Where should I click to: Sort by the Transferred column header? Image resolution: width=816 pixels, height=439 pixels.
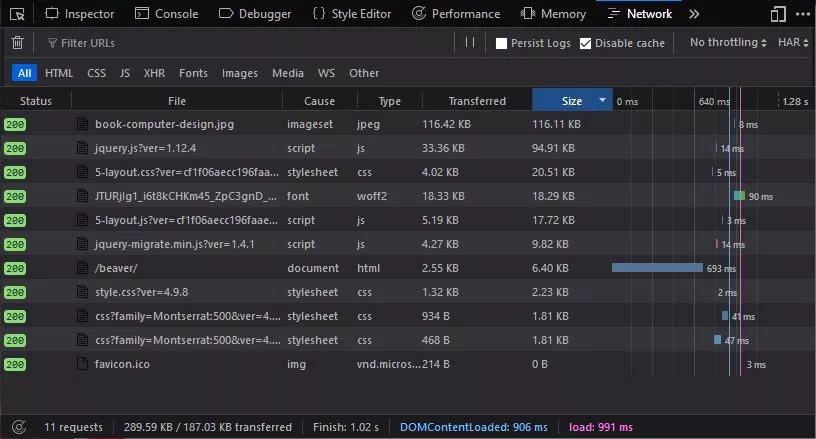tap(477, 101)
